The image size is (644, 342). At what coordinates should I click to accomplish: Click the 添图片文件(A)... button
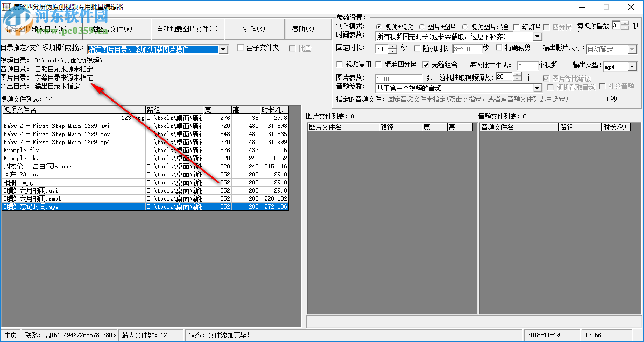pyautogui.click(x=117, y=29)
